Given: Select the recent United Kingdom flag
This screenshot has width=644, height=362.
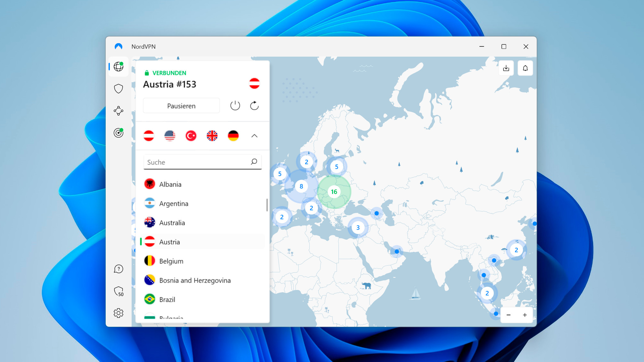Looking at the screenshot, I should (x=212, y=136).
